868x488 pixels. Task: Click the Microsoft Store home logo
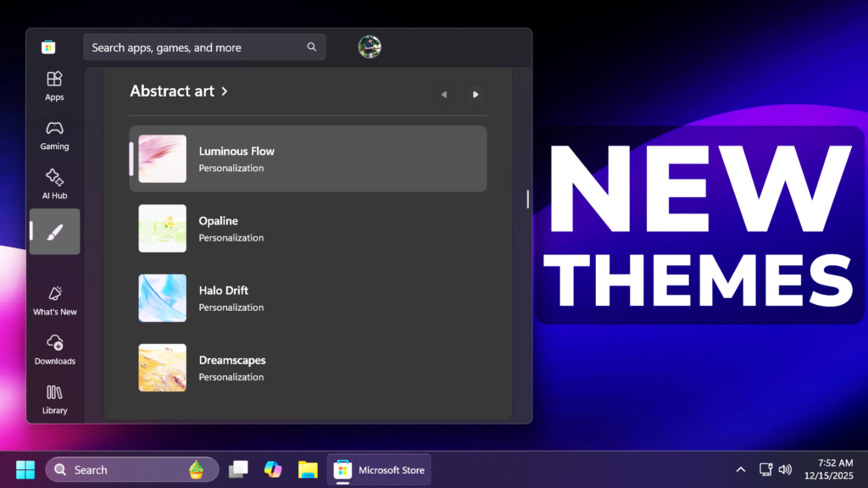(48, 47)
